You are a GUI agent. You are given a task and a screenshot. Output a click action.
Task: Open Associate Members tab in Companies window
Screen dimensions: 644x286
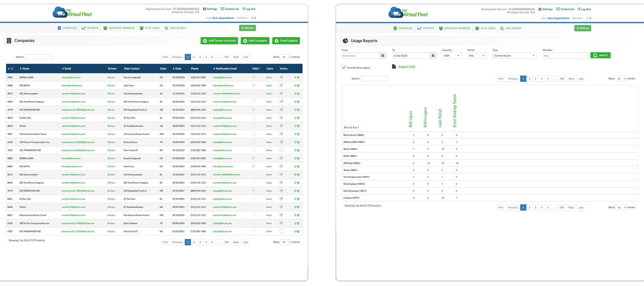119,28
